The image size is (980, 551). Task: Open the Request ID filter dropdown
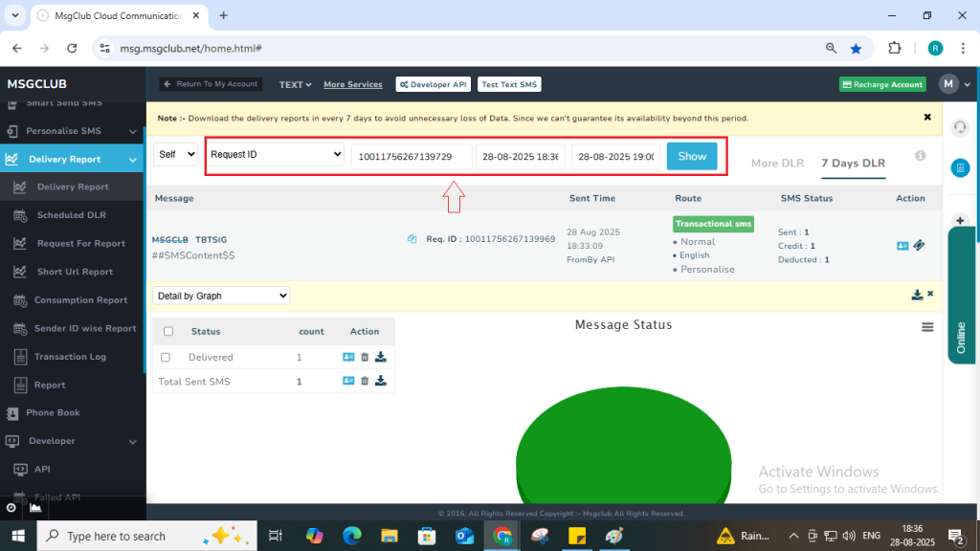pos(276,154)
